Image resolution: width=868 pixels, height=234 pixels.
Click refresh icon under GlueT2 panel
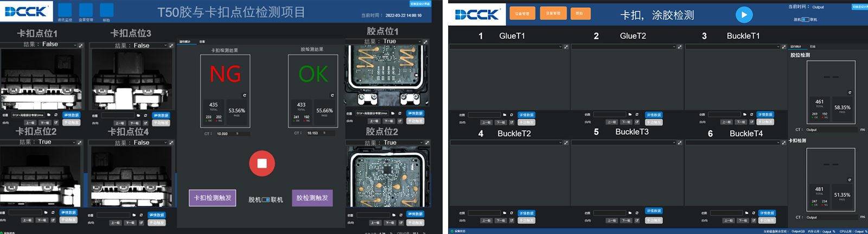637,115
